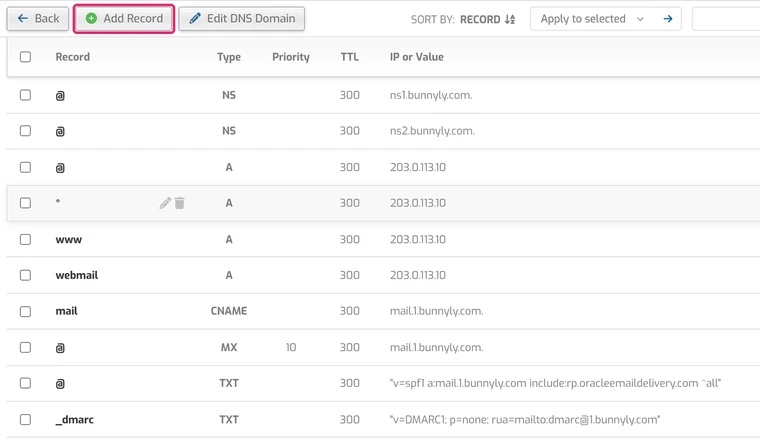Click the MX type cell
The width and height of the screenshot is (760, 442).
pos(229,347)
